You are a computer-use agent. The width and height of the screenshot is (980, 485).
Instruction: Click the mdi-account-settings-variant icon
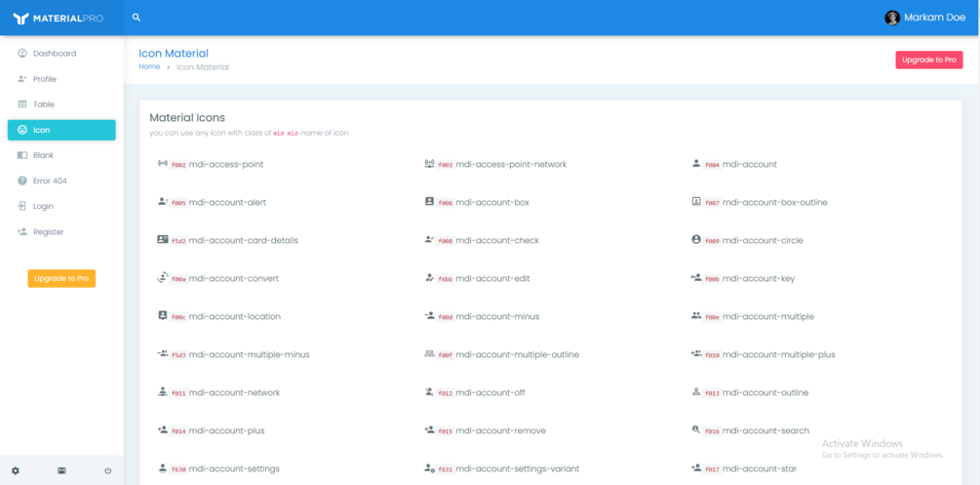click(429, 468)
